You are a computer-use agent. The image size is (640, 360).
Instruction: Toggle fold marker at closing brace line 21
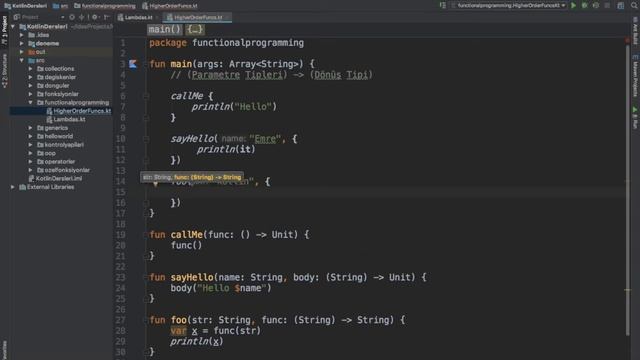[x=146, y=256]
